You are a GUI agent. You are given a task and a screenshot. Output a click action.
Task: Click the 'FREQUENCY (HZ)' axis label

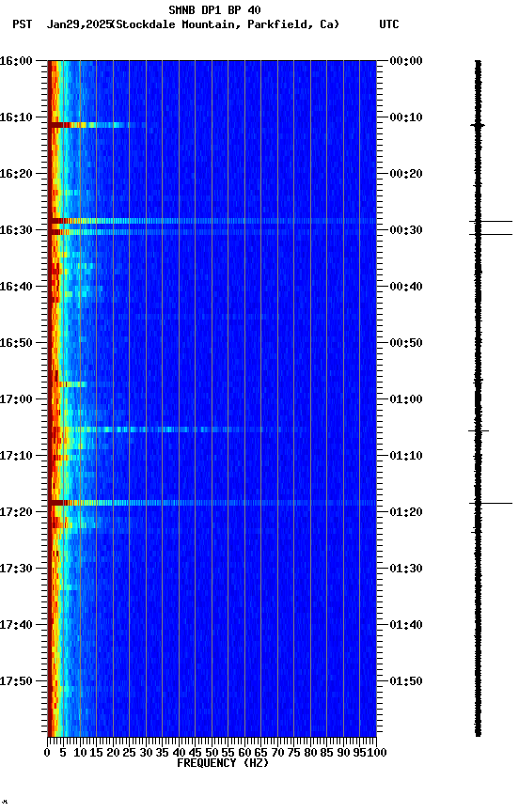(x=223, y=763)
